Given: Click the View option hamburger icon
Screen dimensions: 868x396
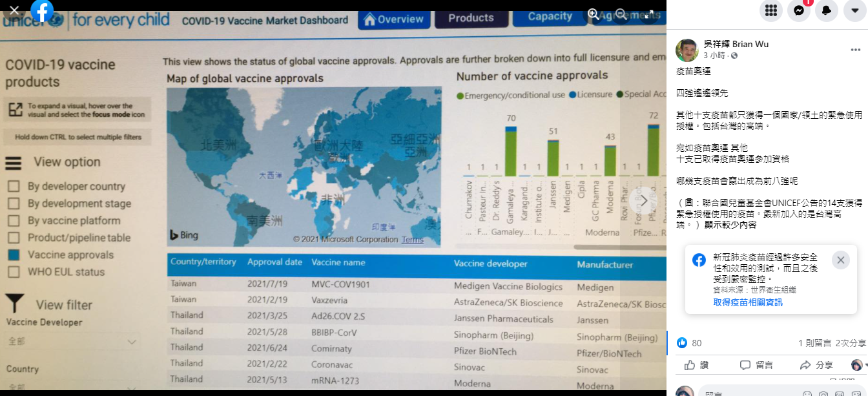Looking at the screenshot, I should click(x=14, y=163).
